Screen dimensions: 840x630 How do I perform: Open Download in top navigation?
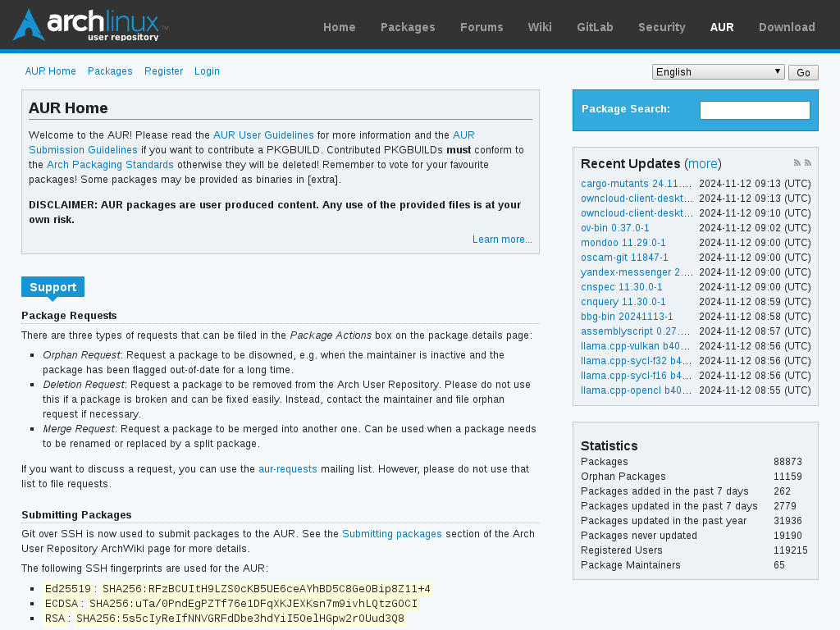(x=787, y=27)
